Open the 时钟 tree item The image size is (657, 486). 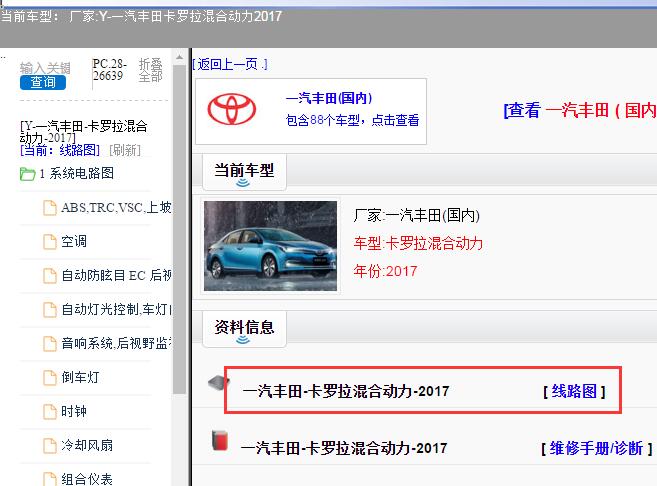(74, 411)
